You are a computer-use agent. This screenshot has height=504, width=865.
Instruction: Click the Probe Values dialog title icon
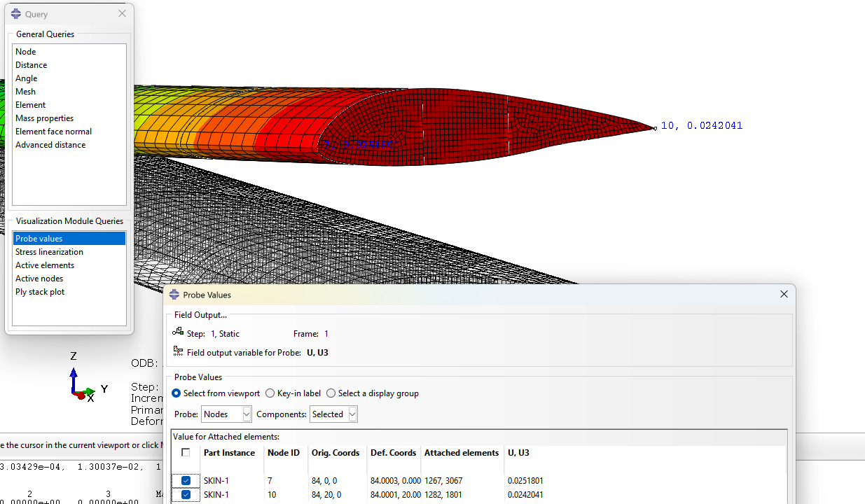[174, 295]
